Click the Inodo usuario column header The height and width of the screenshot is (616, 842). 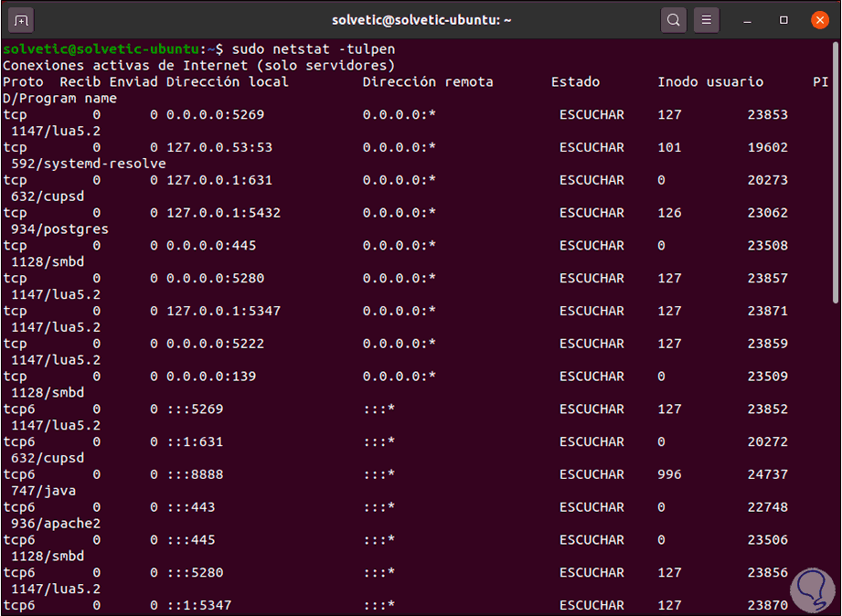(710, 82)
